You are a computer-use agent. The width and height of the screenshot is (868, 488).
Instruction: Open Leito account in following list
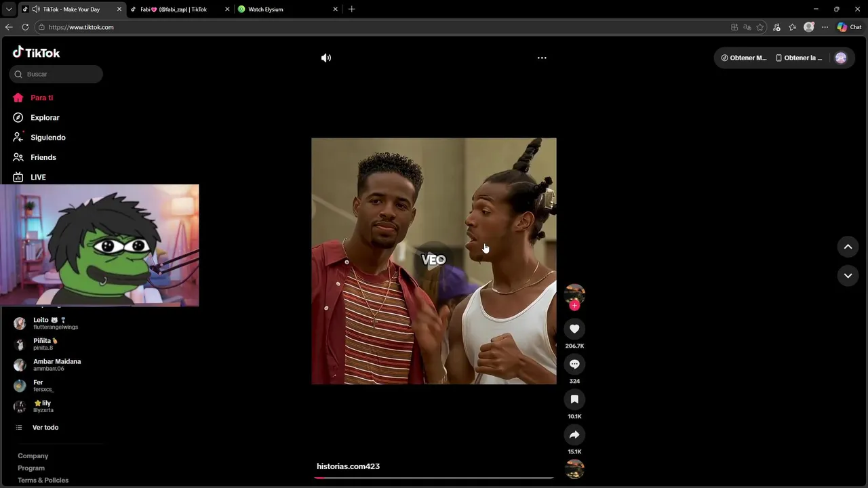click(56, 323)
